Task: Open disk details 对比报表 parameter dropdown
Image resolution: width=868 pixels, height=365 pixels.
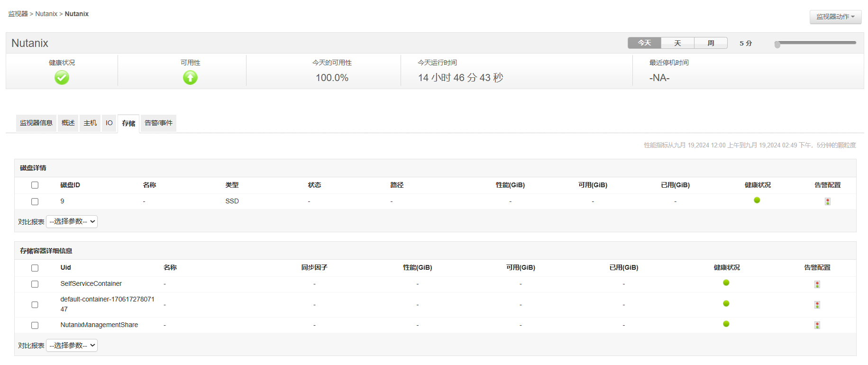Action: point(72,221)
